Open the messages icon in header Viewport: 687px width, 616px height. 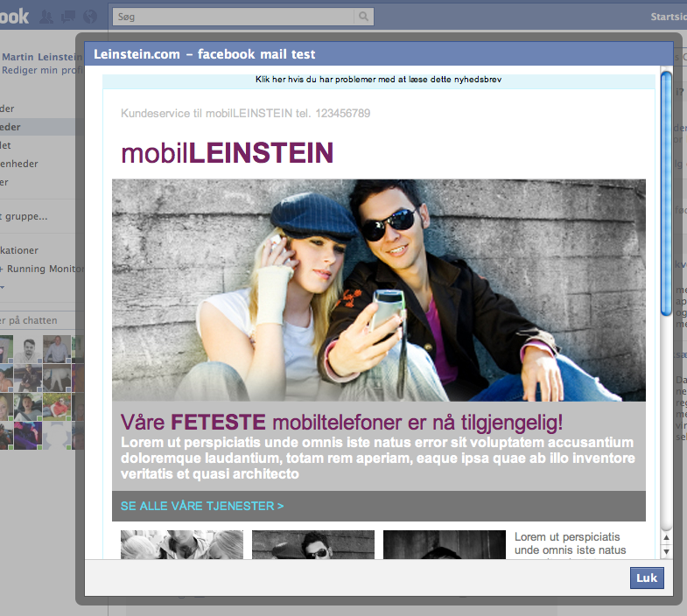pyautogui.click(x=68, y=17)
